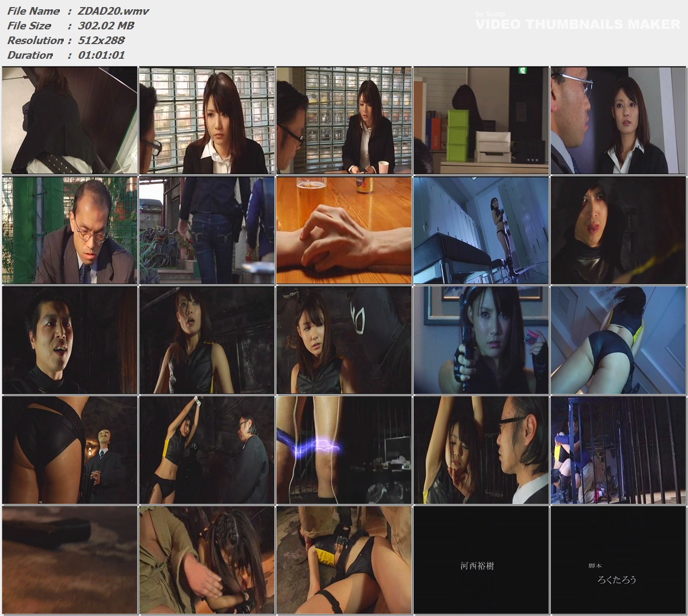
Task: Open close-up thumbnail of woman by glass-block wall
Action: (207, 120)
